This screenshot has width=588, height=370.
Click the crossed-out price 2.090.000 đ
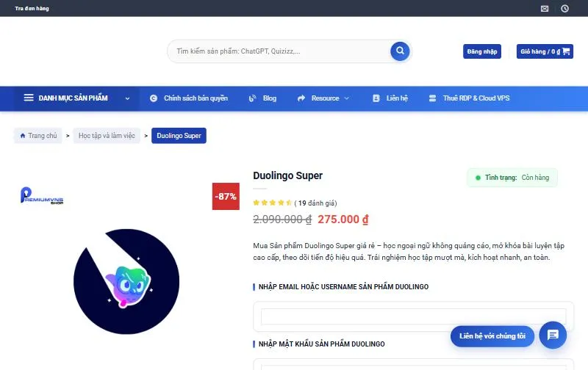click(282, 220)
